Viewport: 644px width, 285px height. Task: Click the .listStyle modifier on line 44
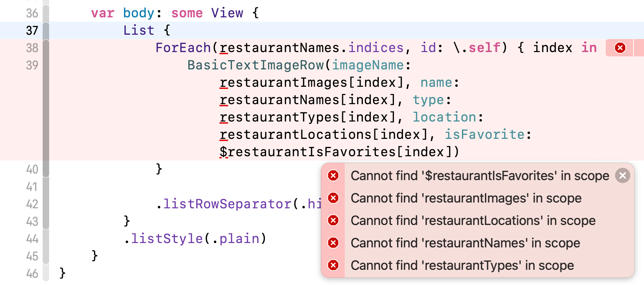pyautogui.click(x=167, y=239)
